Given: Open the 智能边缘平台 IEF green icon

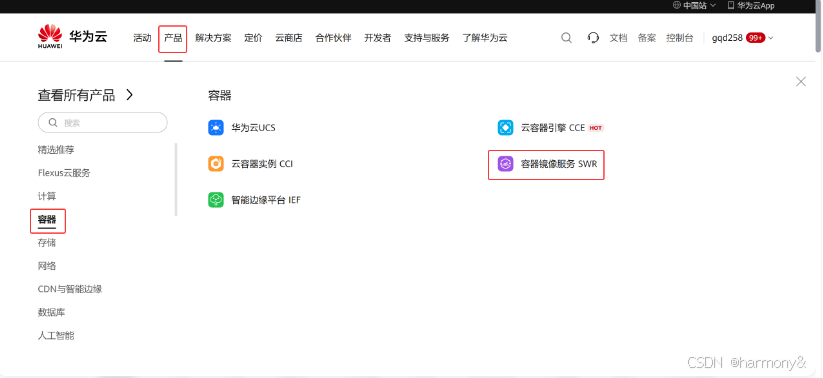Looking at the screenshot, I should pos(216,200).
